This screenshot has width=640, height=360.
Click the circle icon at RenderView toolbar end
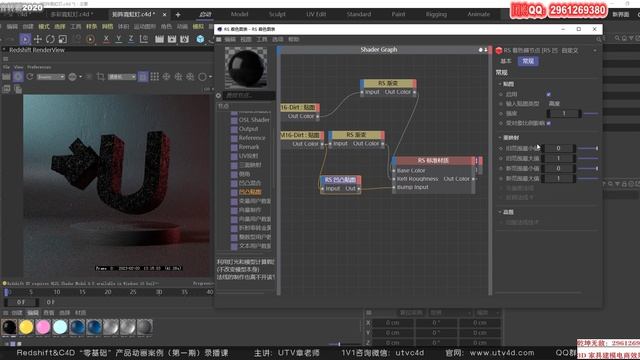pyautogui.click(x=202, y=77)
